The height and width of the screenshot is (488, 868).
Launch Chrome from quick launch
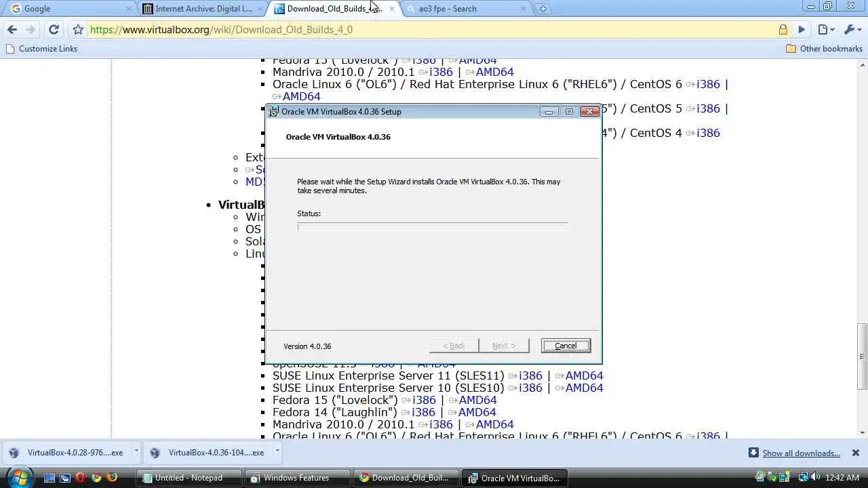(96, 478)
